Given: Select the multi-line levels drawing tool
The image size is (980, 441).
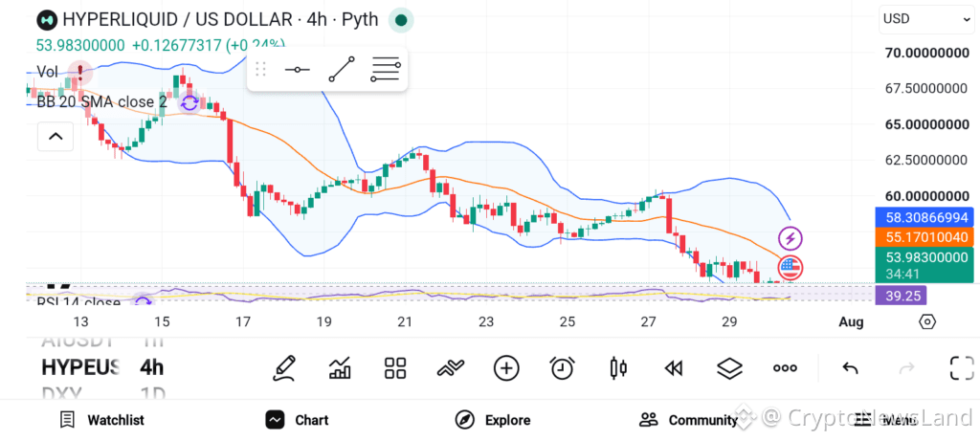Looking at the screenshot, I should click(x=385, y=69).
